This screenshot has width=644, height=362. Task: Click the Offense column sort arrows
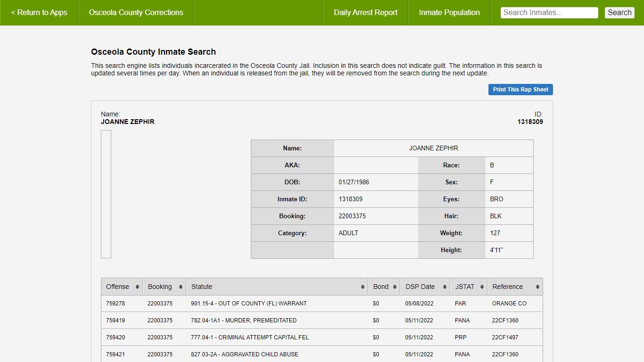[x=137, y=287]
